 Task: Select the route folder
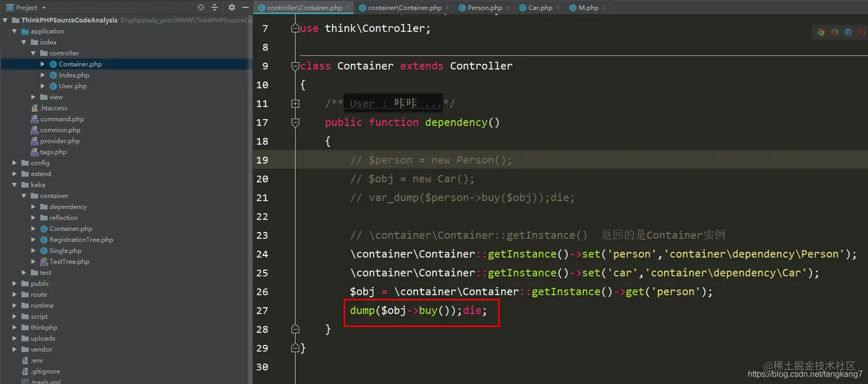[x=38, y=294]
